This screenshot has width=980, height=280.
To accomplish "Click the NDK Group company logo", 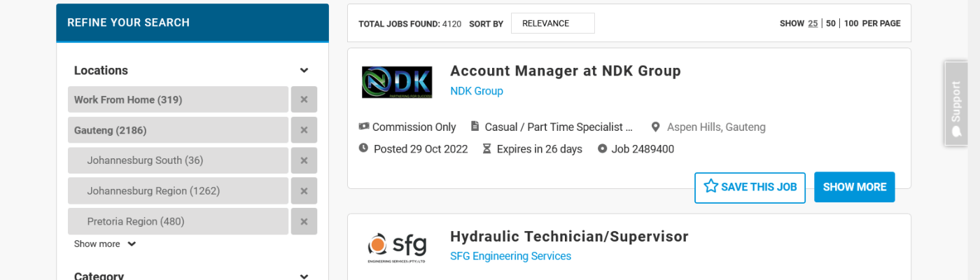I will 397,82.
